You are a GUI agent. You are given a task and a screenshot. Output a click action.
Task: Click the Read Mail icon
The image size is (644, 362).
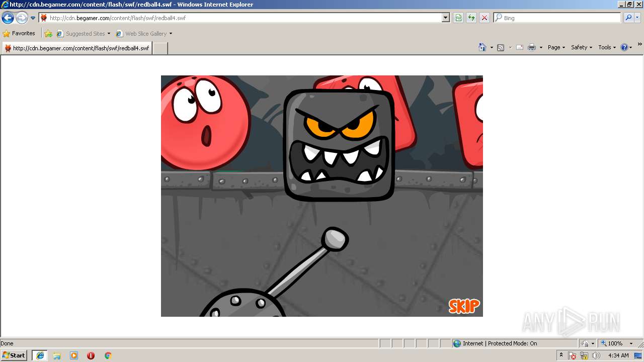pos(520,47)
